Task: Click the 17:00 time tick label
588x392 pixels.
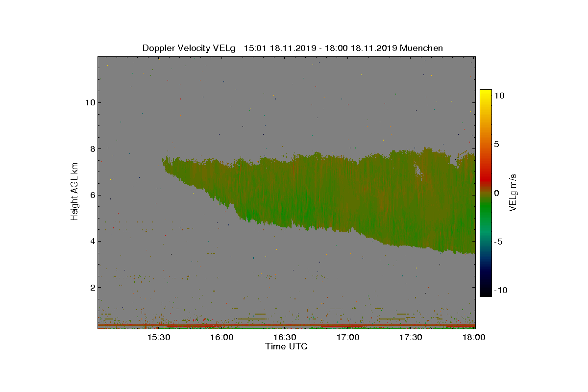Action: coord(348,338)
